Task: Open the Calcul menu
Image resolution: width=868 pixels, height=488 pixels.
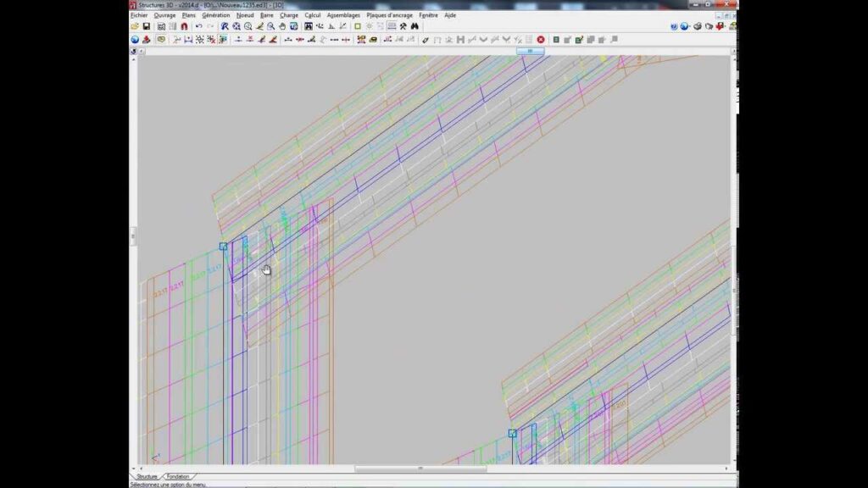Action: [x=313, y=15]
